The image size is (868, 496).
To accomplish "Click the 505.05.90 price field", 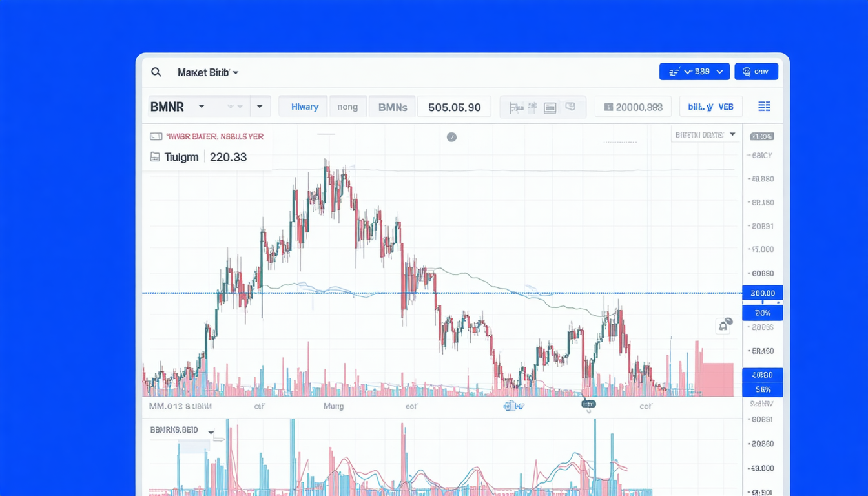I will 454,107.
